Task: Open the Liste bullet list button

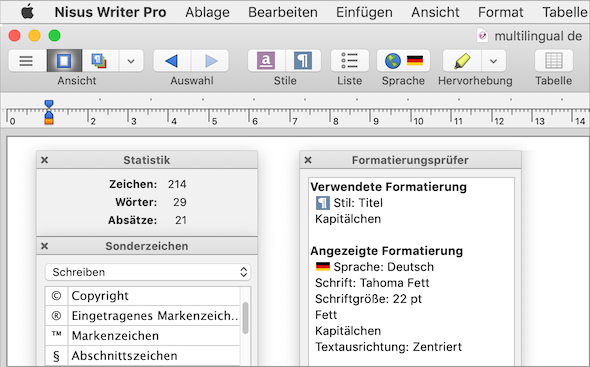Action: tap(350, 61)
